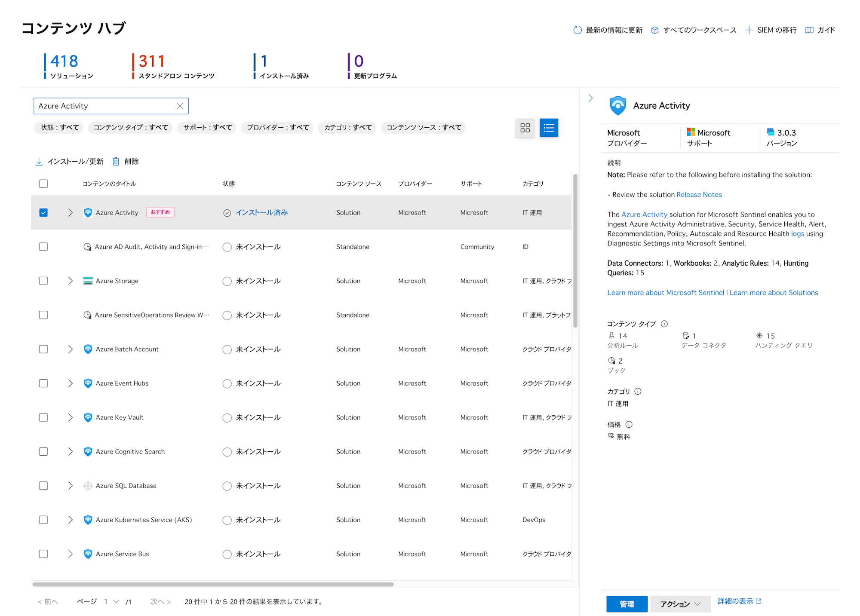
Task: Expand the Azure Cognitive Search row
Action: (71, 451)
